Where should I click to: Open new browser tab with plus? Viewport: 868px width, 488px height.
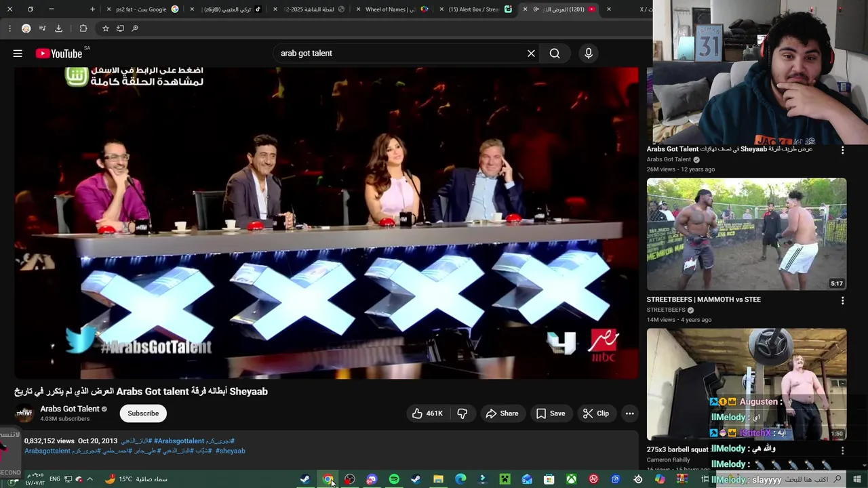click(x=92, y=9)
